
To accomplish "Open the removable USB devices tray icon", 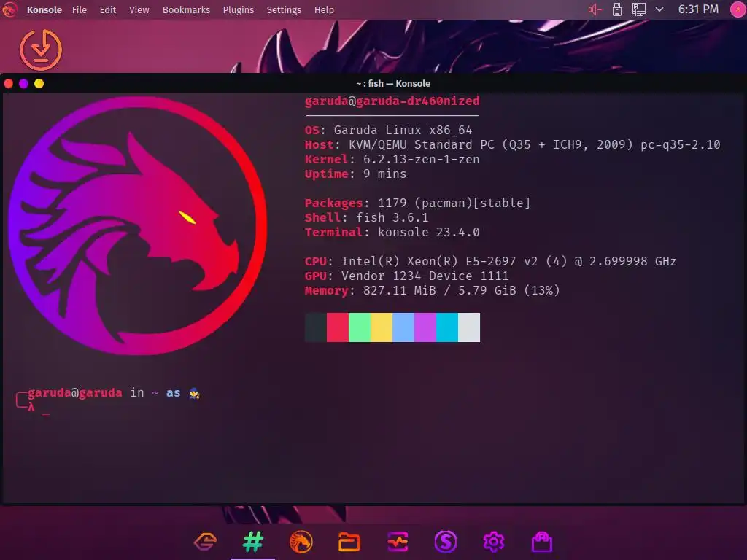I will coord(617,9).
